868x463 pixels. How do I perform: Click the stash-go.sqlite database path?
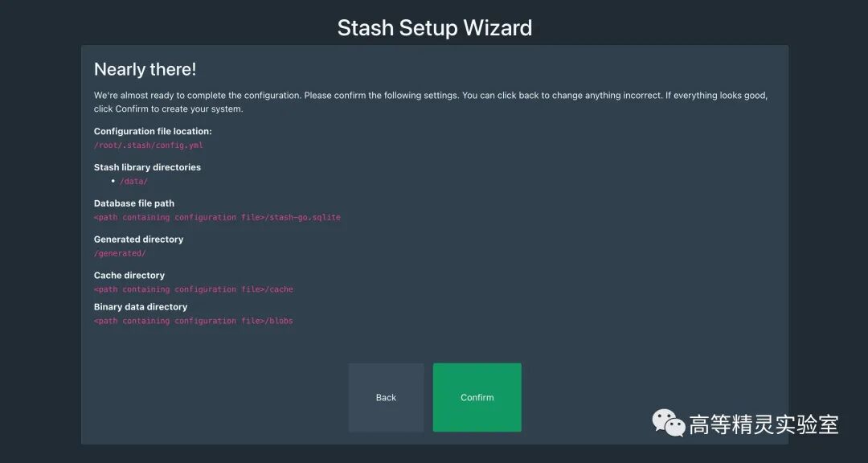(217, 217)
